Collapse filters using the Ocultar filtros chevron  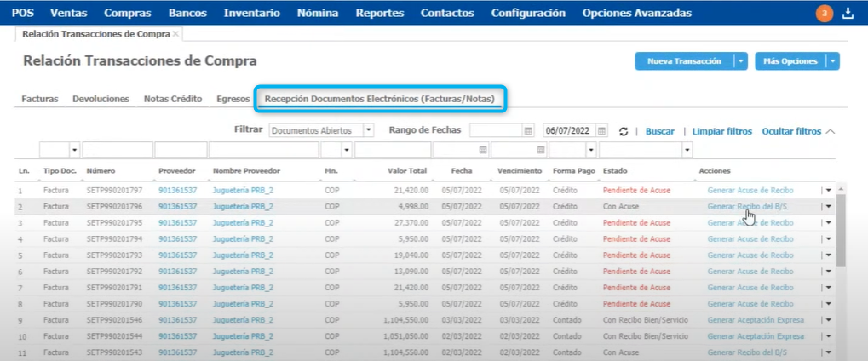pos(831,131)
